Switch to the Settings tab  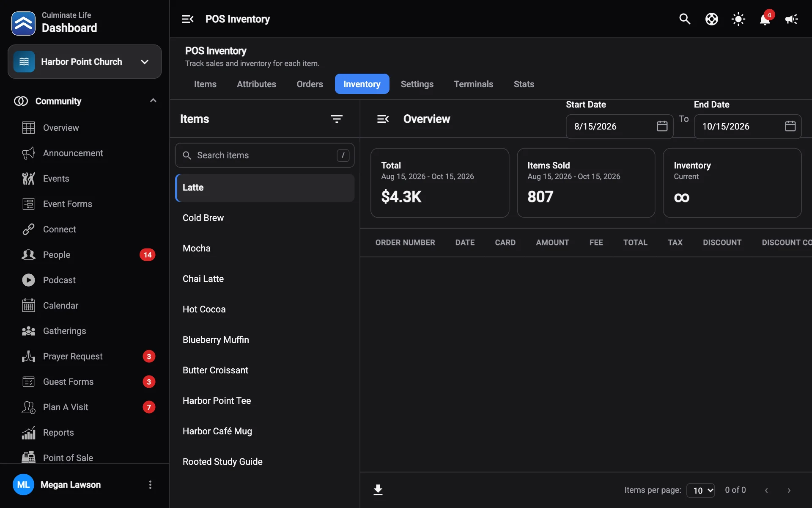click(417, 84)
